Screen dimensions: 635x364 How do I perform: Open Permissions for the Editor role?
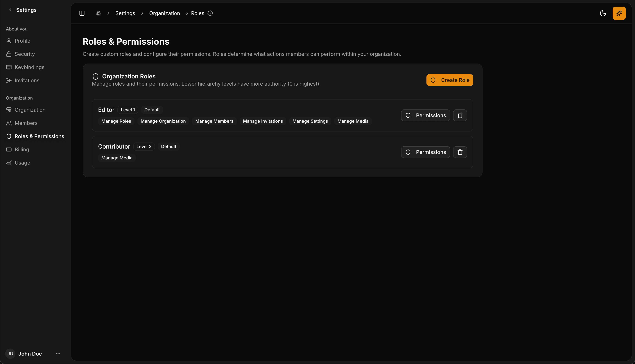(425, 115)
